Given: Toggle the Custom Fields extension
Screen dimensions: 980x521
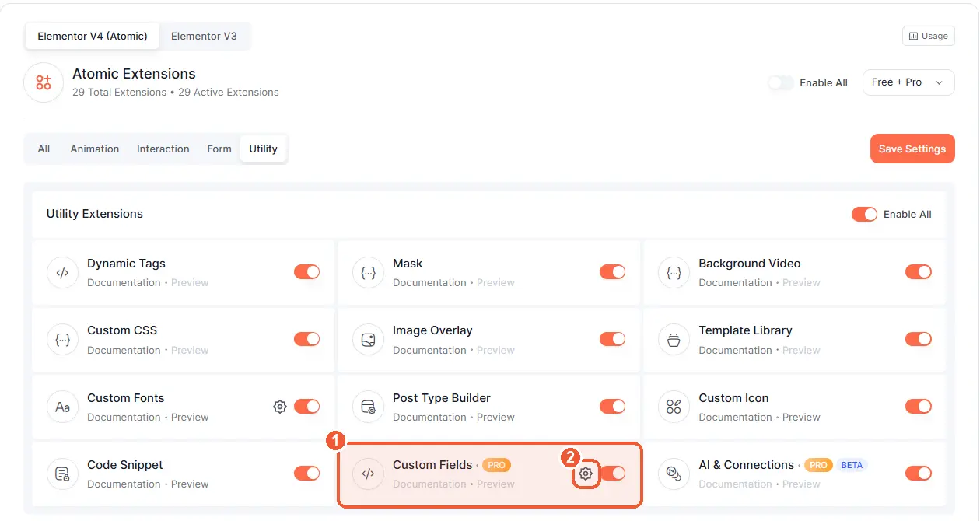Looking at the screenshot, I should pos(612,473).
